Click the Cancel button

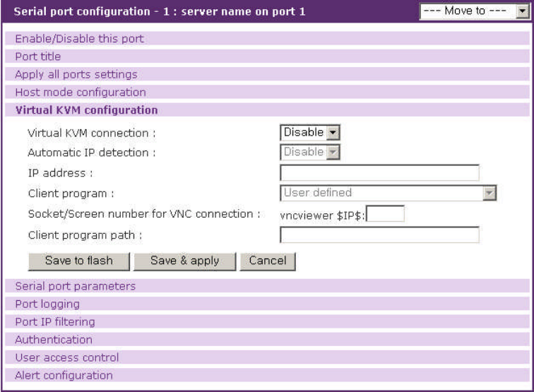(268, 261)
